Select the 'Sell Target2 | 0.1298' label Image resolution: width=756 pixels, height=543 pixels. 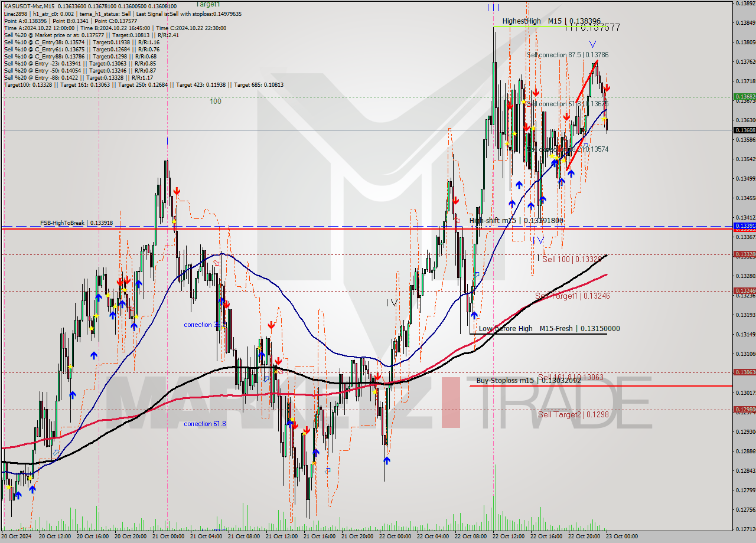pos(573,414)
